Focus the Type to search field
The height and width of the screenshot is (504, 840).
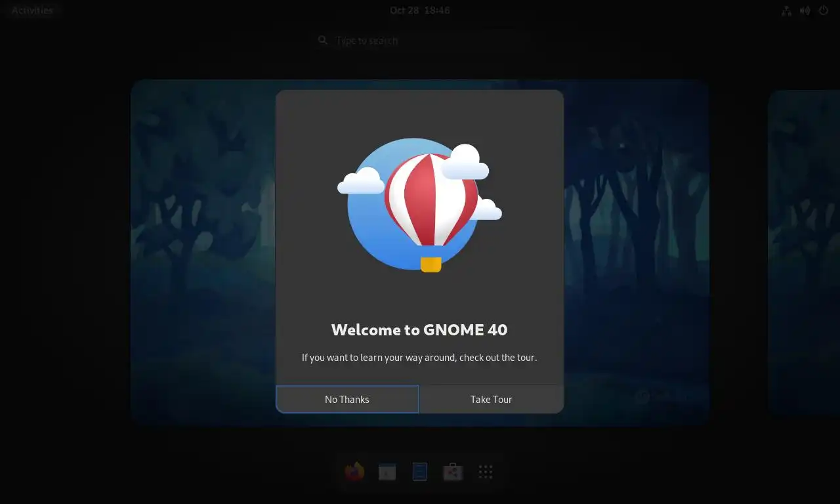[x=420, y=40]
